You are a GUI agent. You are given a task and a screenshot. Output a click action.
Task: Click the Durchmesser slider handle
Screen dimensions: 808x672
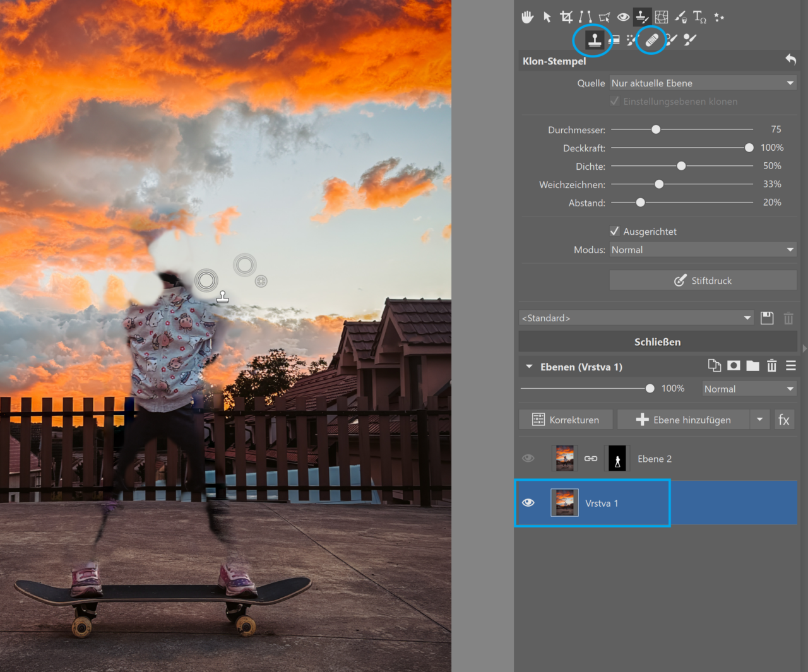(x=656, y=129)
